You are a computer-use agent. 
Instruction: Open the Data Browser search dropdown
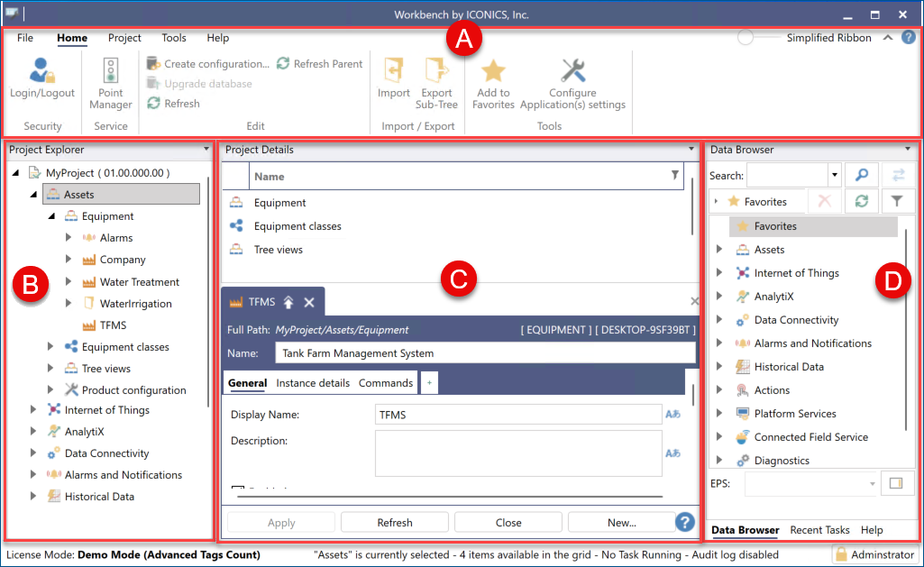tap(835, 175)
